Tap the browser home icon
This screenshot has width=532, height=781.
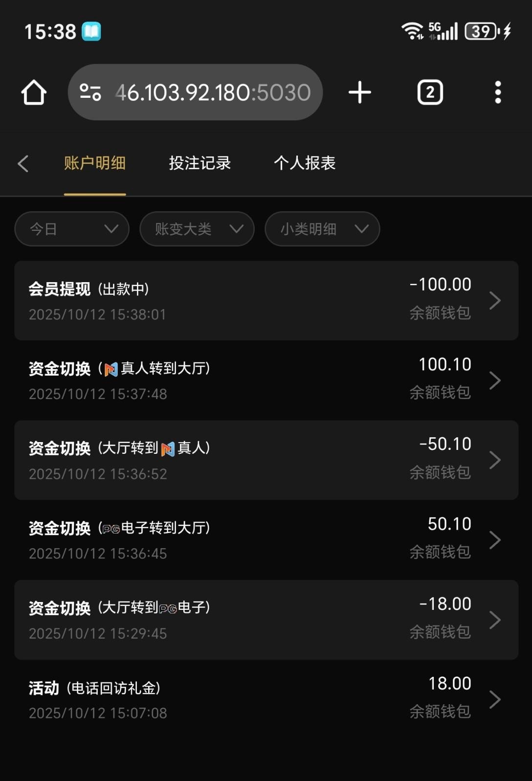[34, 92]
